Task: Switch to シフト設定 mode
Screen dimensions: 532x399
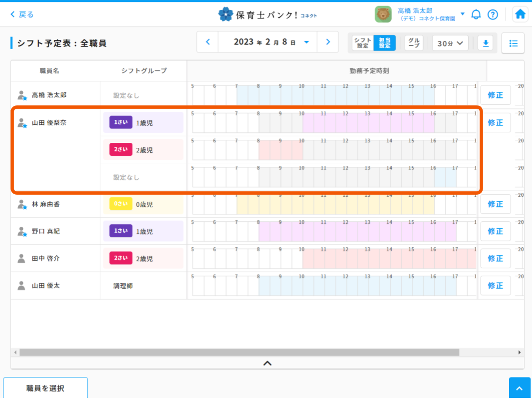Action: (362, 43)
